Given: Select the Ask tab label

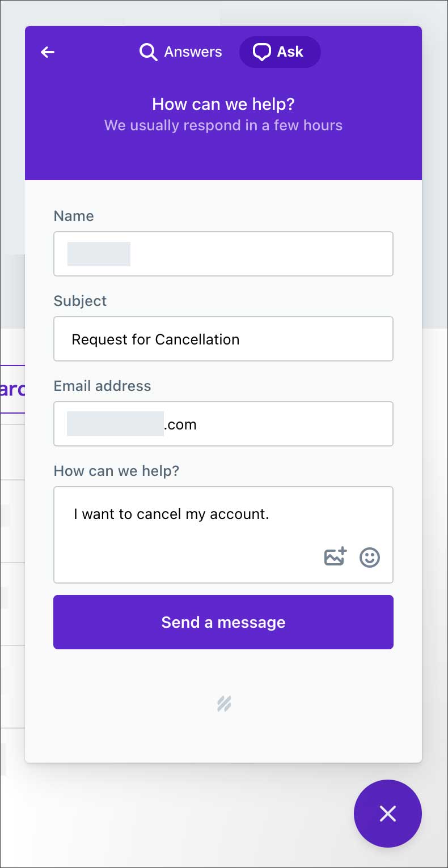Looking at the screenshot, I should (x=290, y=52).
